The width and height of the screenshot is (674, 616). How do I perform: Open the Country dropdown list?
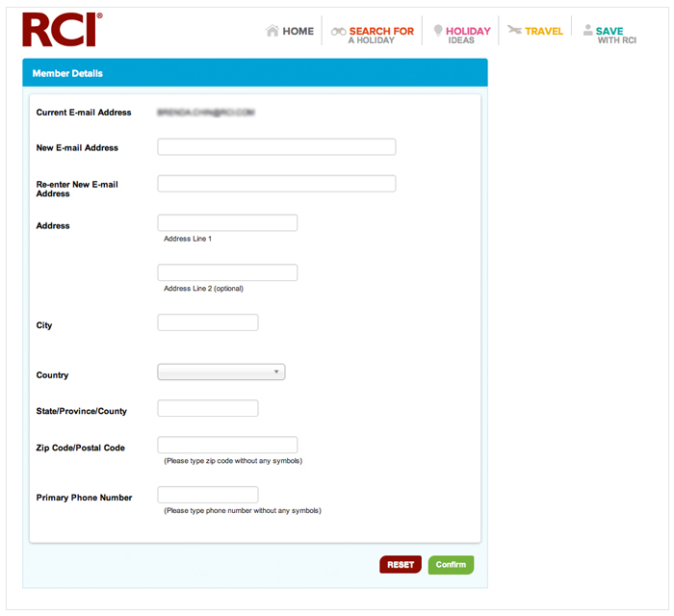pos(221,372)
